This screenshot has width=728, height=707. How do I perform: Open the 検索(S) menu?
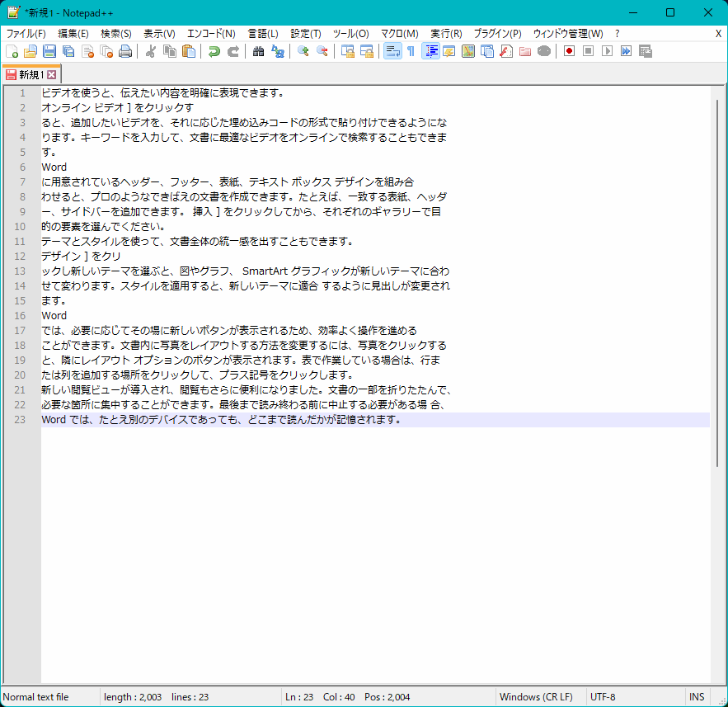pos(116,34)
